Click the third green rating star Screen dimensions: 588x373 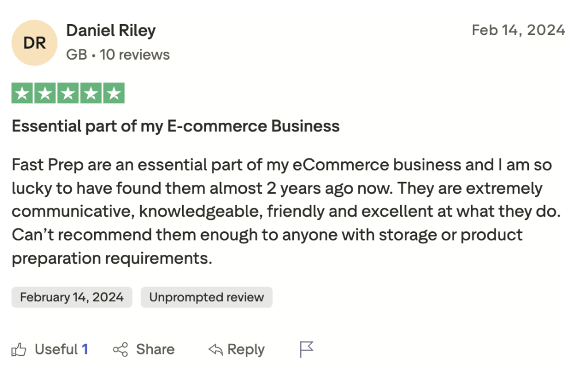pyautogui.click(x=68, y=94)
